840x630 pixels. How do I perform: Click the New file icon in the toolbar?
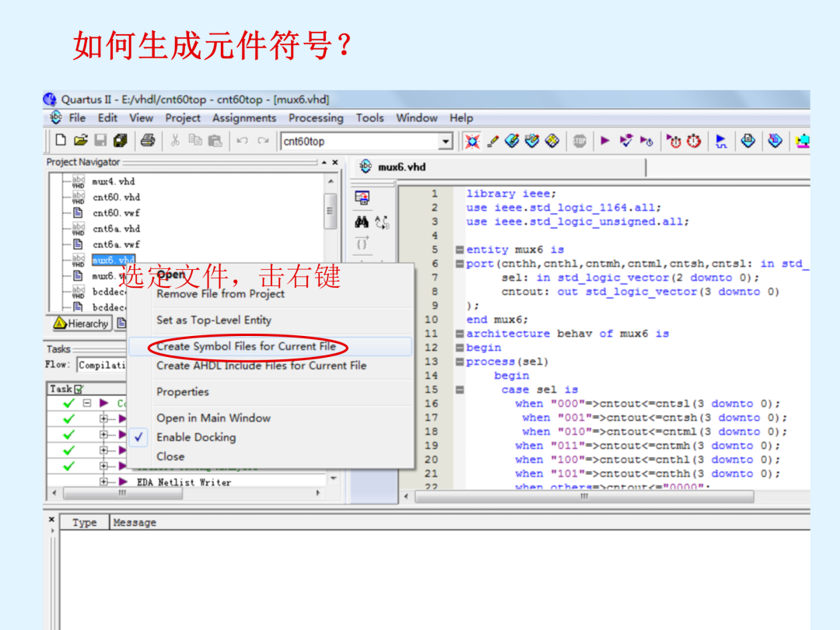(x=61, y=140)
